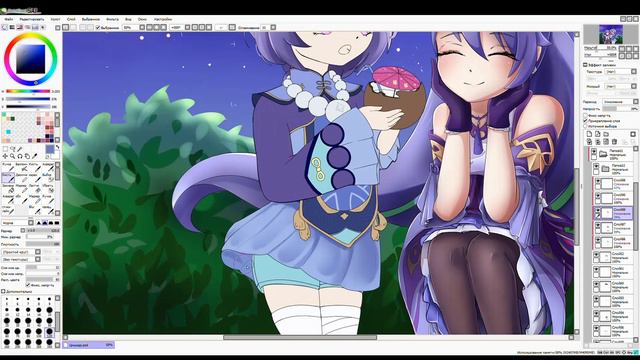Viewport: 640px width, 360px height.
Task: Open the Фильтр menu
Action: coord(112,19)
